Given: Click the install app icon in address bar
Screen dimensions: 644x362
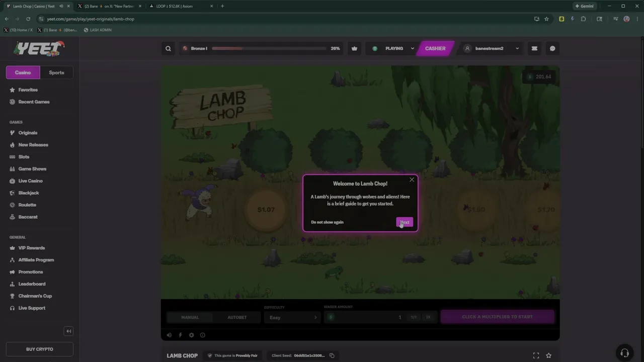Looking at the screenshot, I should pyautogui.click(x=536, y=19).
